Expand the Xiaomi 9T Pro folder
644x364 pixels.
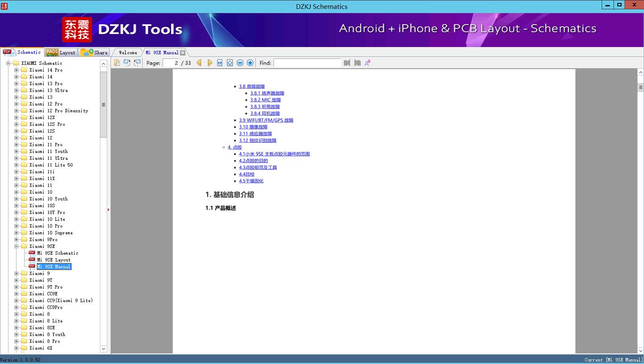[x=16, y=287]
